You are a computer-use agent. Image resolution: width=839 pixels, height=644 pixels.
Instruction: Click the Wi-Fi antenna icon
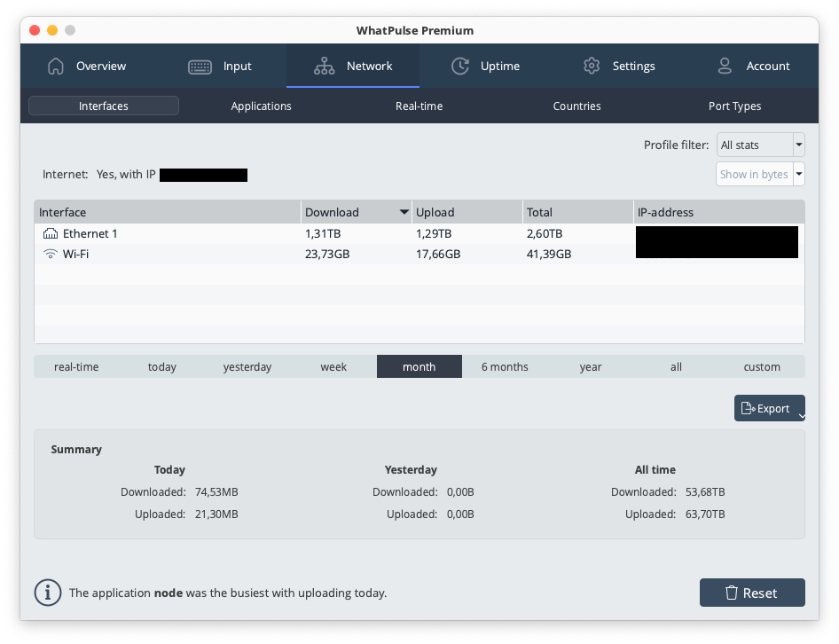[x=50, y=254]
